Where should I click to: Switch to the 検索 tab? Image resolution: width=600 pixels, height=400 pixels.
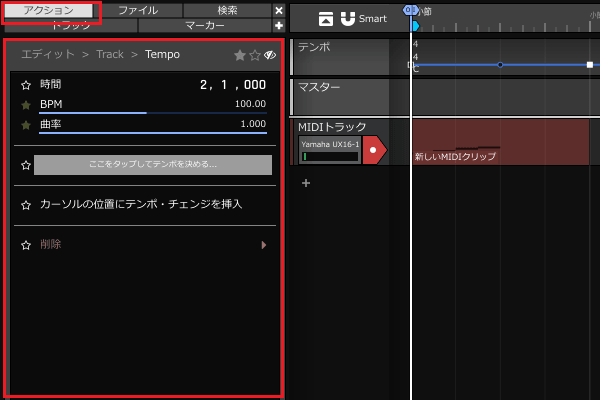(227, 10)
